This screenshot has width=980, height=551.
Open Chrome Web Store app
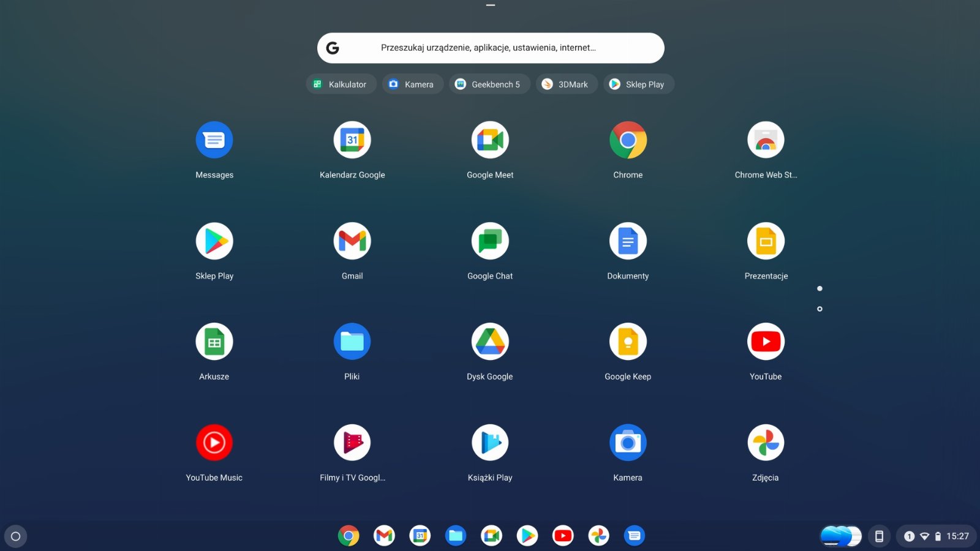[766, 140]
